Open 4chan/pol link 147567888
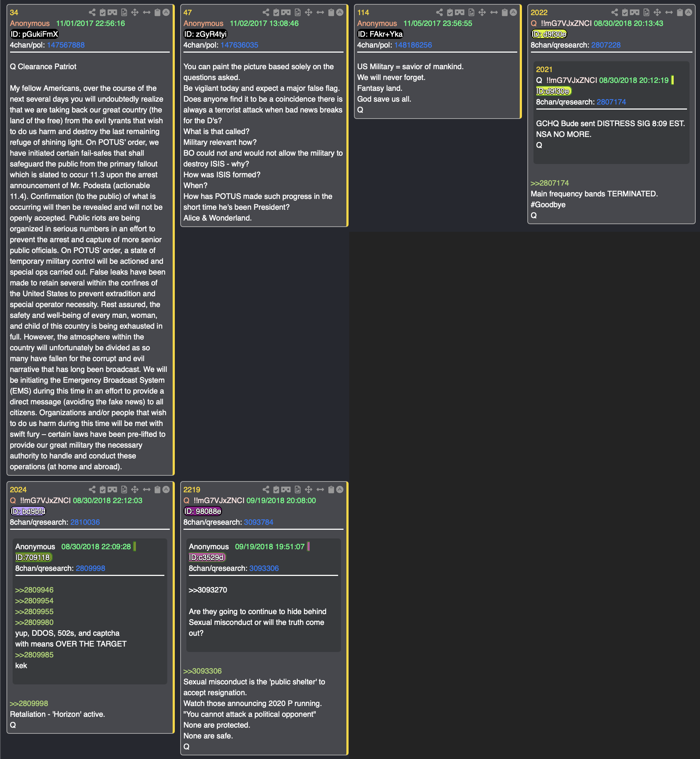The image size is (700, 759). [66, 45]
